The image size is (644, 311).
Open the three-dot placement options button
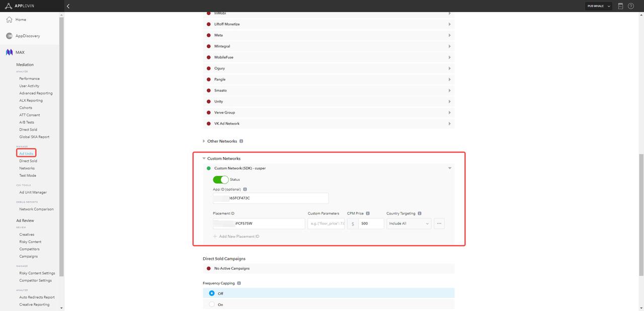coord(439,224)
